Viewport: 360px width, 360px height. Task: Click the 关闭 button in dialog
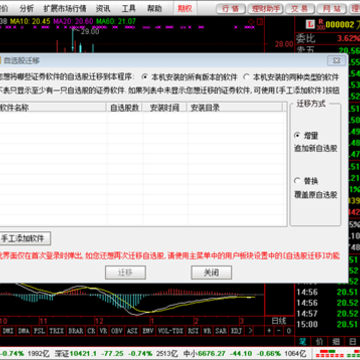pos(211,273)
